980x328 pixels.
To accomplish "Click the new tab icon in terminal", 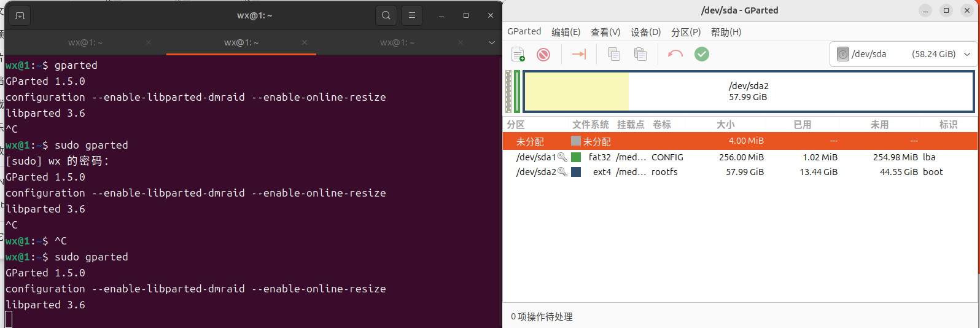I will tap(20, 15).
